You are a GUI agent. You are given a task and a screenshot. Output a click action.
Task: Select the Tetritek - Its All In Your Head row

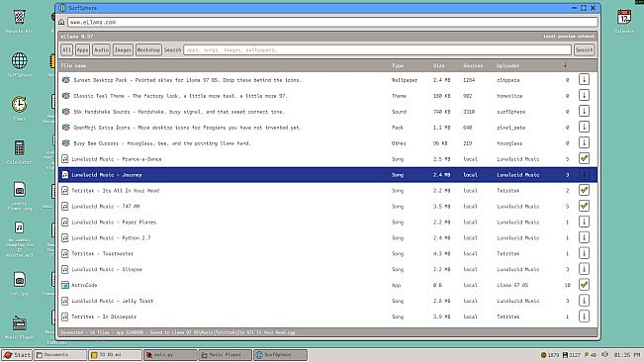click(327, 191)
